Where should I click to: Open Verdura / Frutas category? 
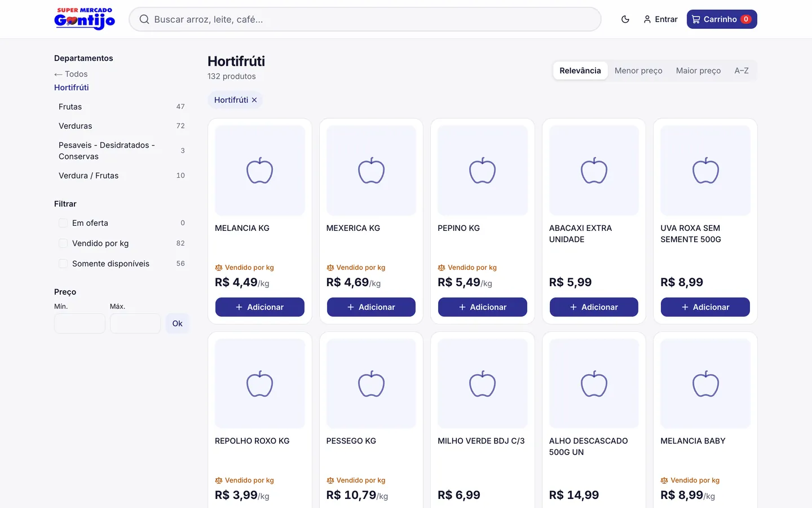tap(122, 176)
